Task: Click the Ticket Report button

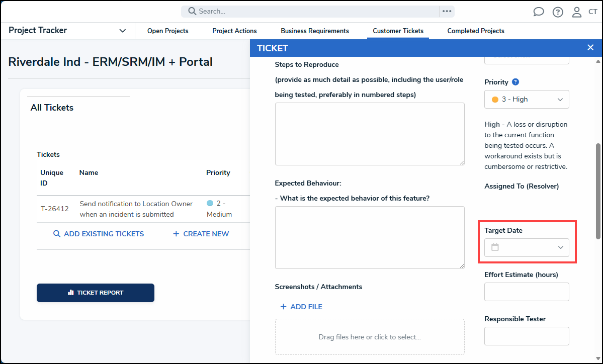Action: (x=96, y=293)
